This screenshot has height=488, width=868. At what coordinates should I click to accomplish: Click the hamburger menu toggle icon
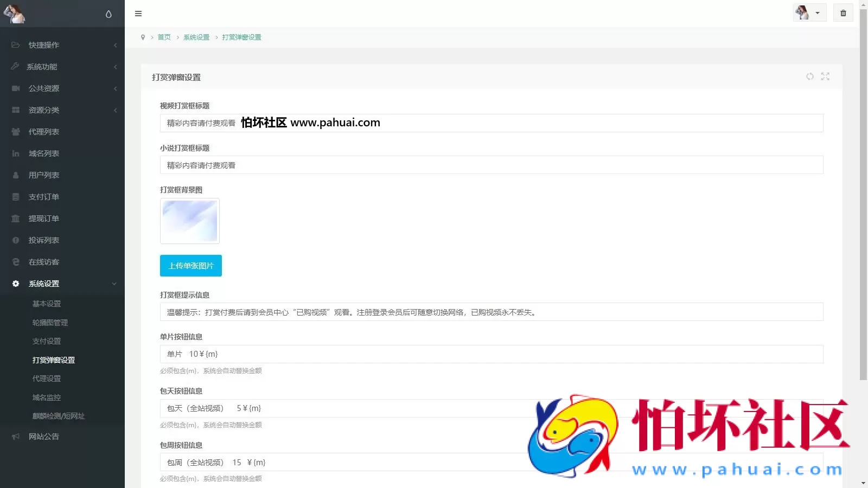138,14
